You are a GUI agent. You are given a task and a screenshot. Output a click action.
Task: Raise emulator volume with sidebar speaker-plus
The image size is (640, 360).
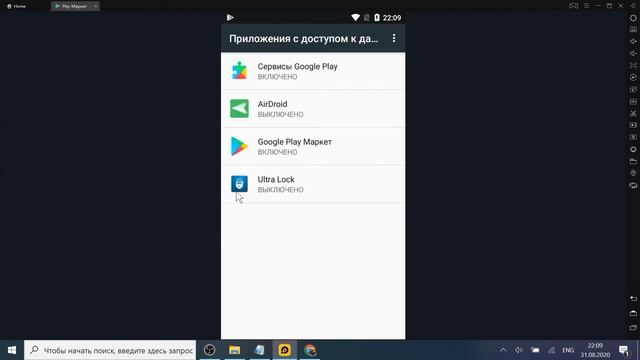coord(633,42)
